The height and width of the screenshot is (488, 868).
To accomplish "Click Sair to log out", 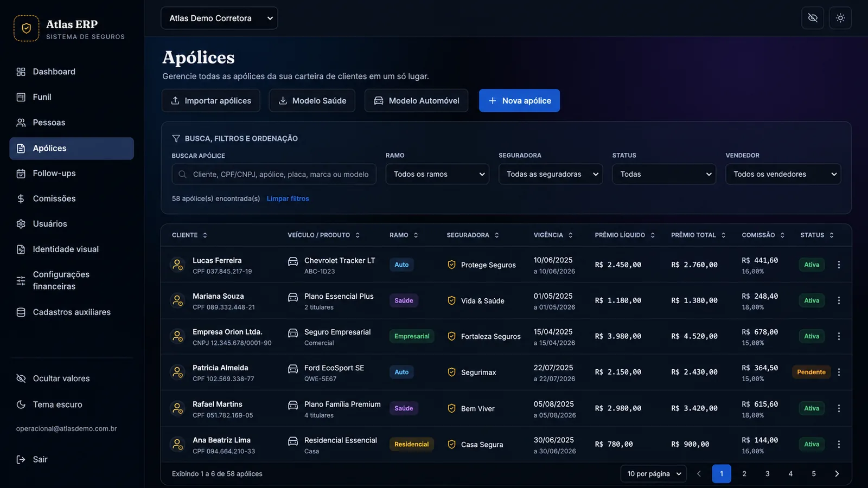I will click(33, 459).
